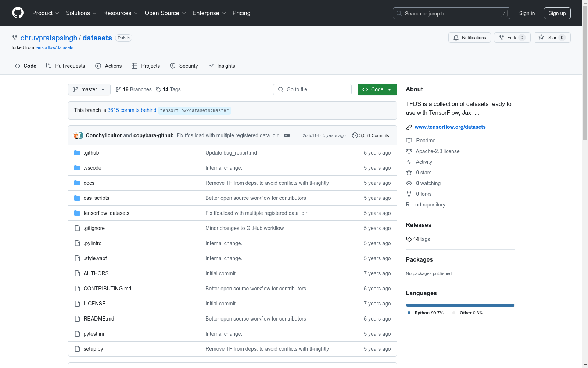Click the star icon beside 0 stars
The image size is (588, 368).
409,173
